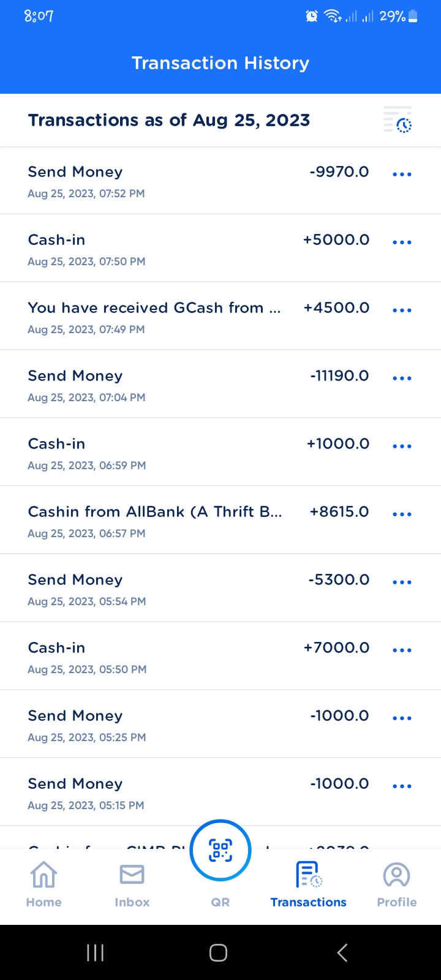Viewport: 441px width, 980px height.
Task: Open options for the AllBank +8615.0 cash-in
Action: pos(402,514)
